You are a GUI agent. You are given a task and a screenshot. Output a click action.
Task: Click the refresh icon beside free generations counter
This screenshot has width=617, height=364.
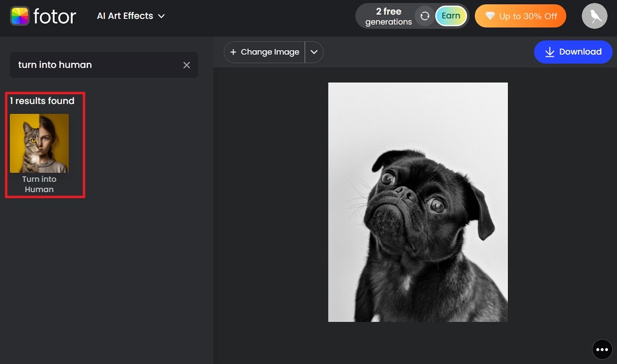pos(424,16)
